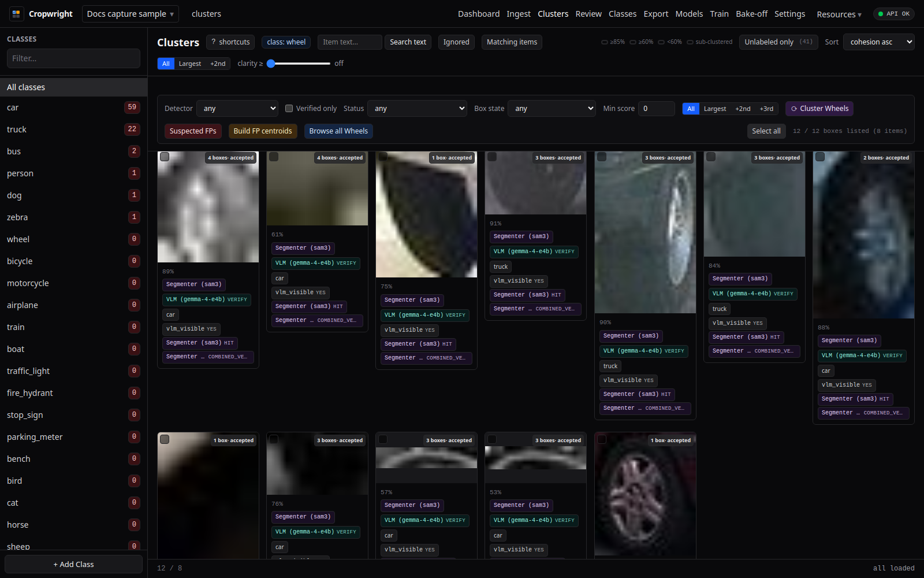Viewport: 924px width, 578px height.
Task: Open the keyboard shortcuts help
Action: (230, 42)
